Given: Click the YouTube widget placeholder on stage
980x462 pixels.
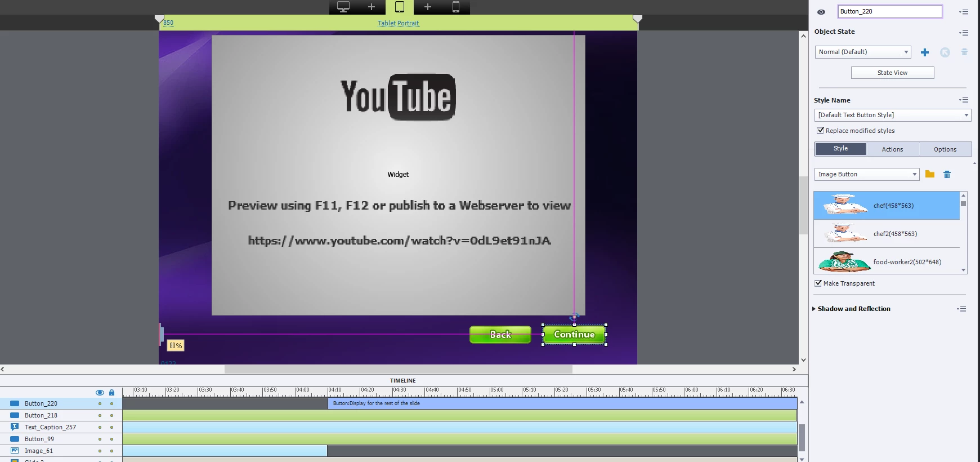Looking at the screenshot, I should click(x=398, y=175).
